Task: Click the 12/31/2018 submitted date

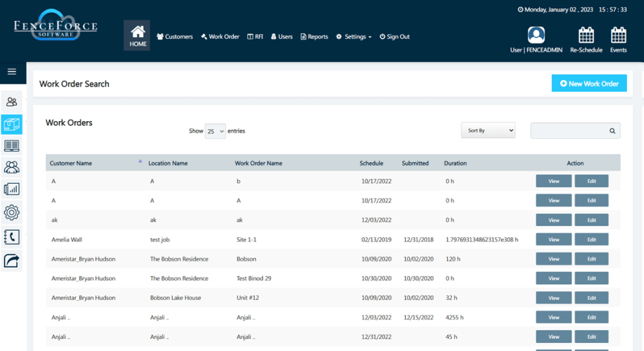Action: (419, 239)
